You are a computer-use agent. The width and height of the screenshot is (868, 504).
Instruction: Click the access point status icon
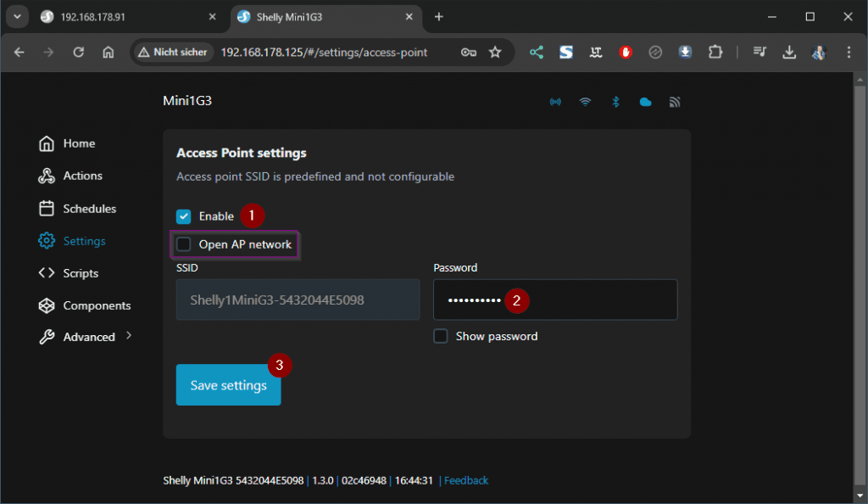555,102
